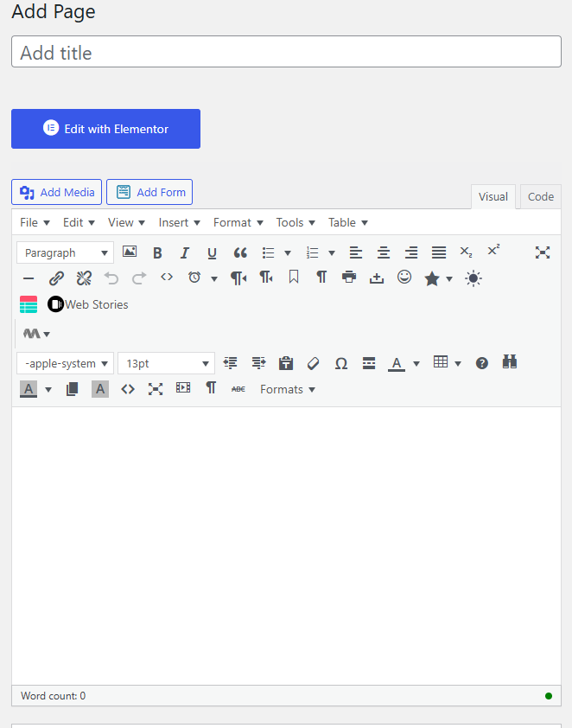
Task: Click the red and green table icon
Action: coord(29,304)
